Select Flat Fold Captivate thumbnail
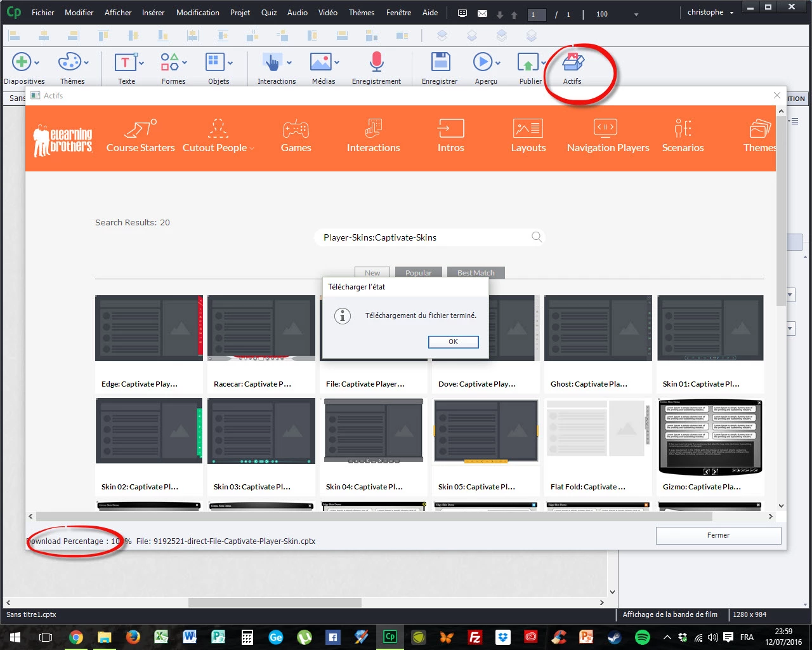This screenshot has width=812, height=650. click(598, 431)
